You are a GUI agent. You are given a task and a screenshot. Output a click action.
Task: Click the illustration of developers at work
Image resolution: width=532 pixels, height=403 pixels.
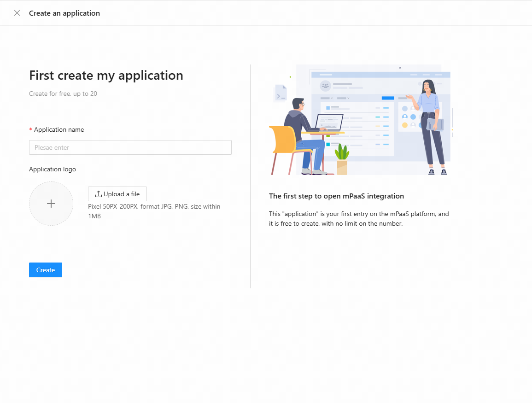click(361, 120)
